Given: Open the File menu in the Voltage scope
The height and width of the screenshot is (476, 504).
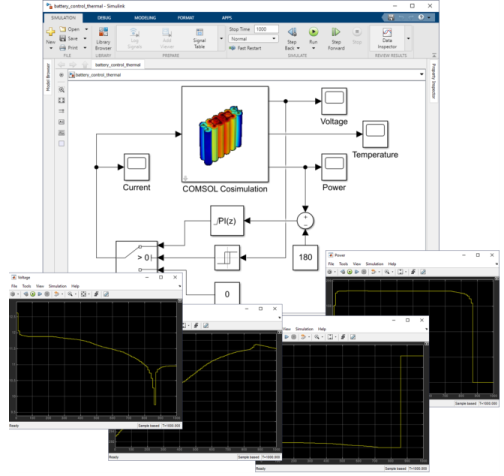Looking at the screenshot, I should click(x=14, y=286).
